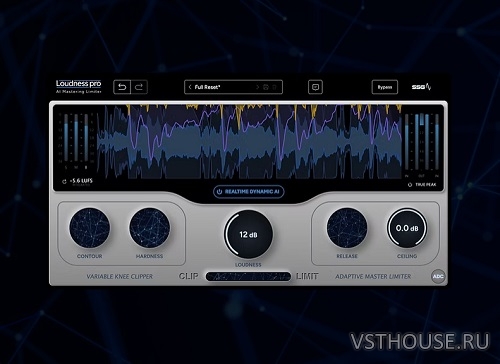
Task: Delete preset using the trash icon
Action: point(275,87)
